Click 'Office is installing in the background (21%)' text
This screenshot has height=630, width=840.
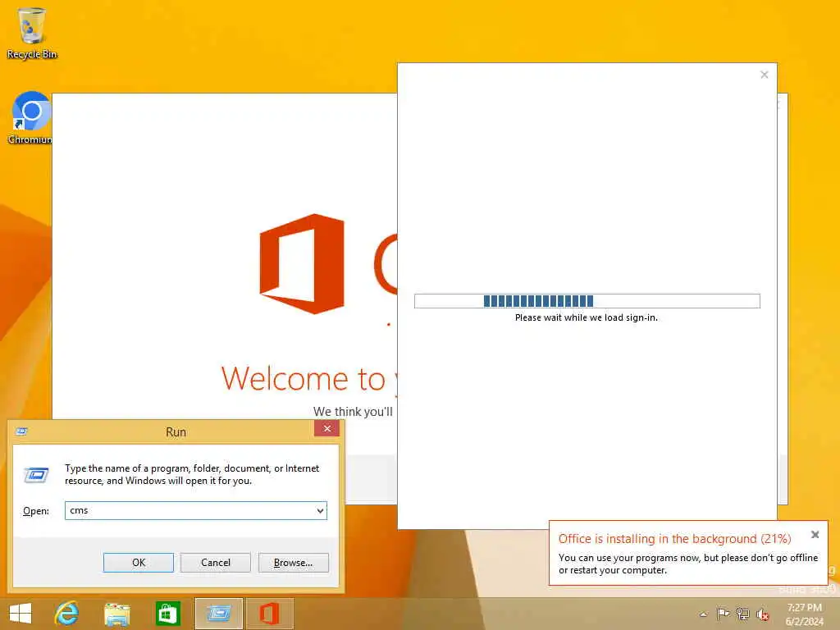pyautogui.click(x=674, y=539)
